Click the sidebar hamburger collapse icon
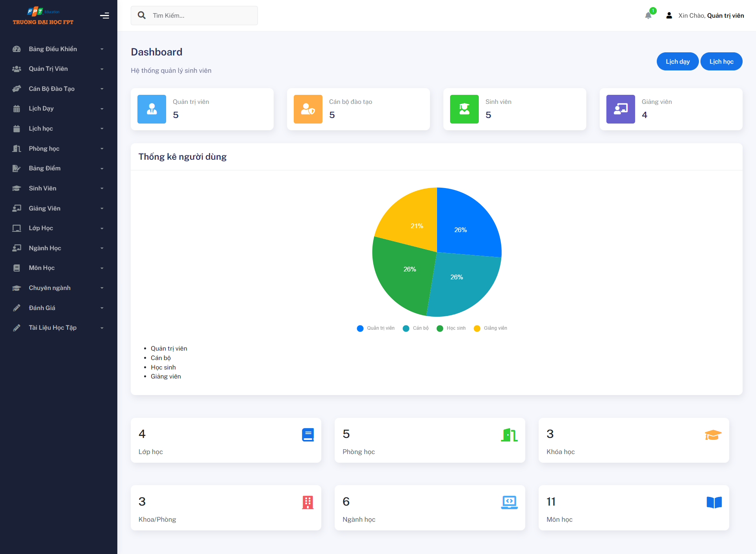The width and height of the screenshot is (756, 554). tap(104, 16)
